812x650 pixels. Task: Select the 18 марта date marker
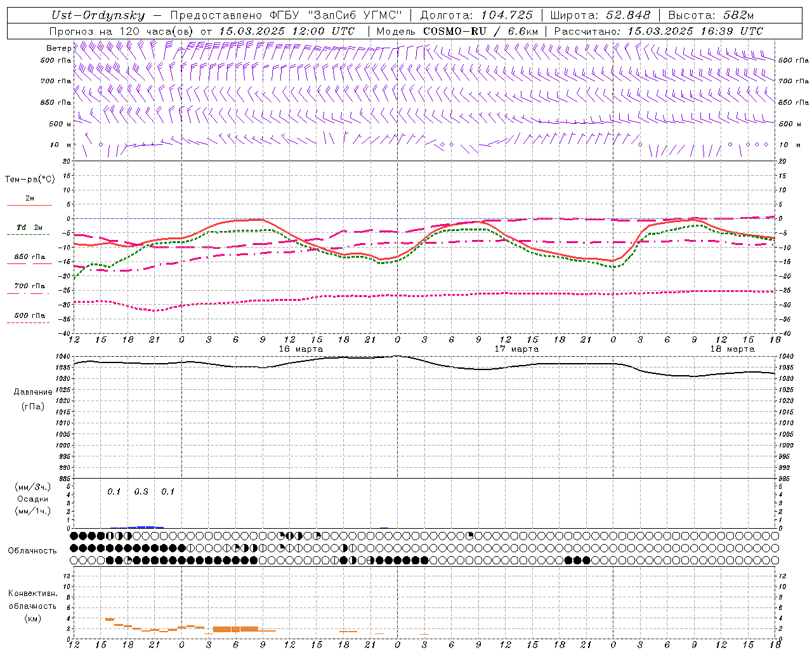[732, 349]
